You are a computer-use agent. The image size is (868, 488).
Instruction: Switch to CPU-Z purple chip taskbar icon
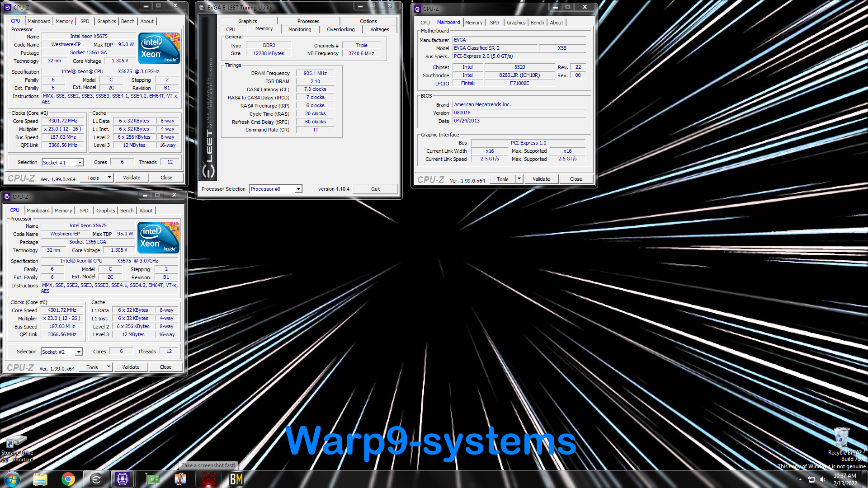(x=123, y=479)
